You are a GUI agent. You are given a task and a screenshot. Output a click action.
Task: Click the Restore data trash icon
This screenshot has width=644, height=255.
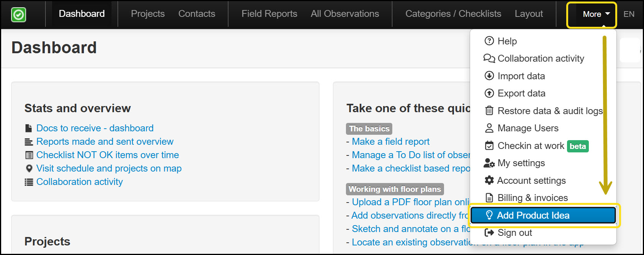coord(489,111)
